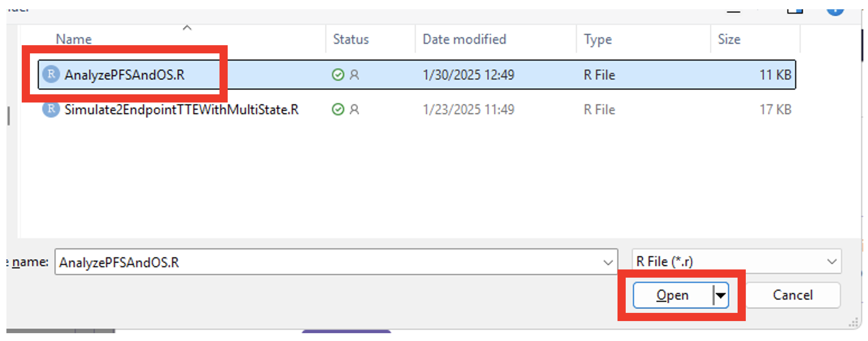
Task: Expand the file name history dropdown
Action: coord(608,262)
